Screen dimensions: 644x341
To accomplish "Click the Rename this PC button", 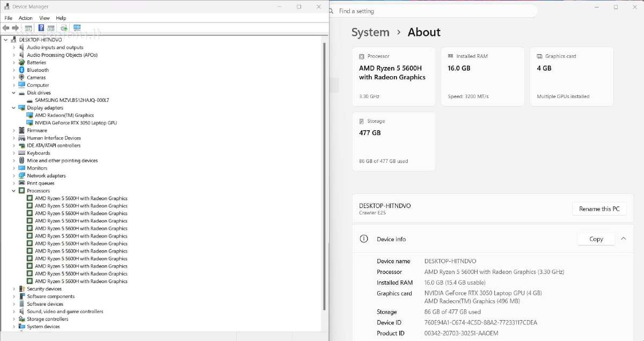I will pyautogui.click(x=599, y=209).
